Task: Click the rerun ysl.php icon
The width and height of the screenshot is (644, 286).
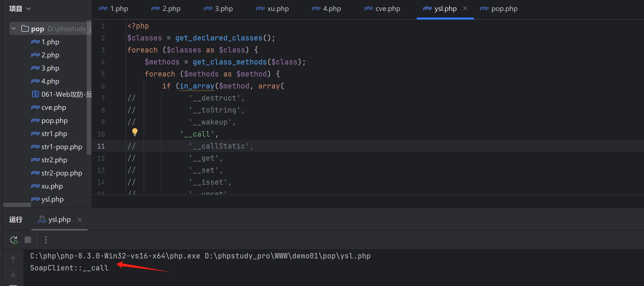Action: click(x=14, y=240)
